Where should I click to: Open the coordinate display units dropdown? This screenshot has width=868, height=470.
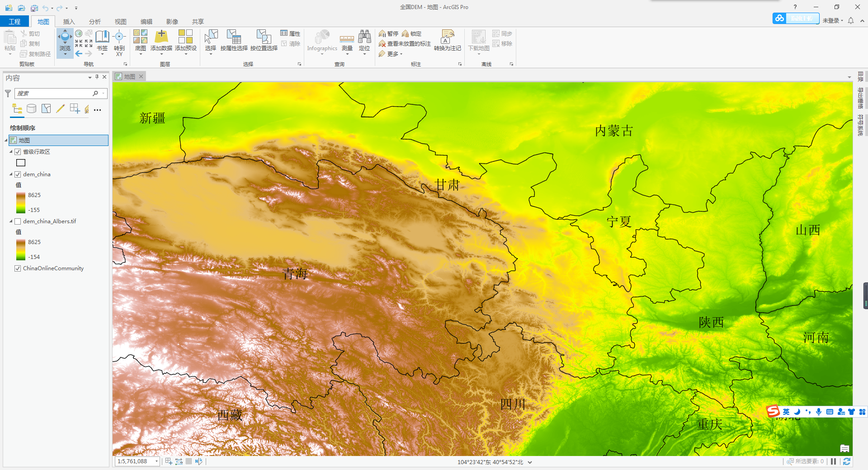530,462
